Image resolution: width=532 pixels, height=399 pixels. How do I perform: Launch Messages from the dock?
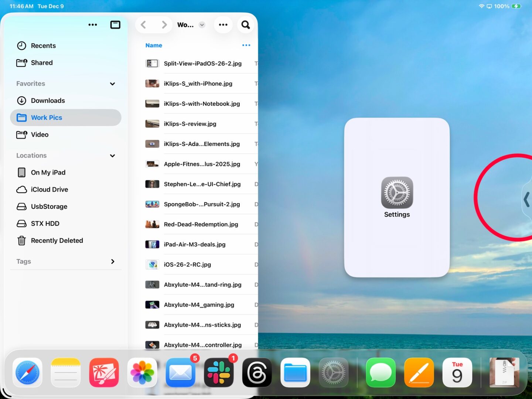(381, 372)
